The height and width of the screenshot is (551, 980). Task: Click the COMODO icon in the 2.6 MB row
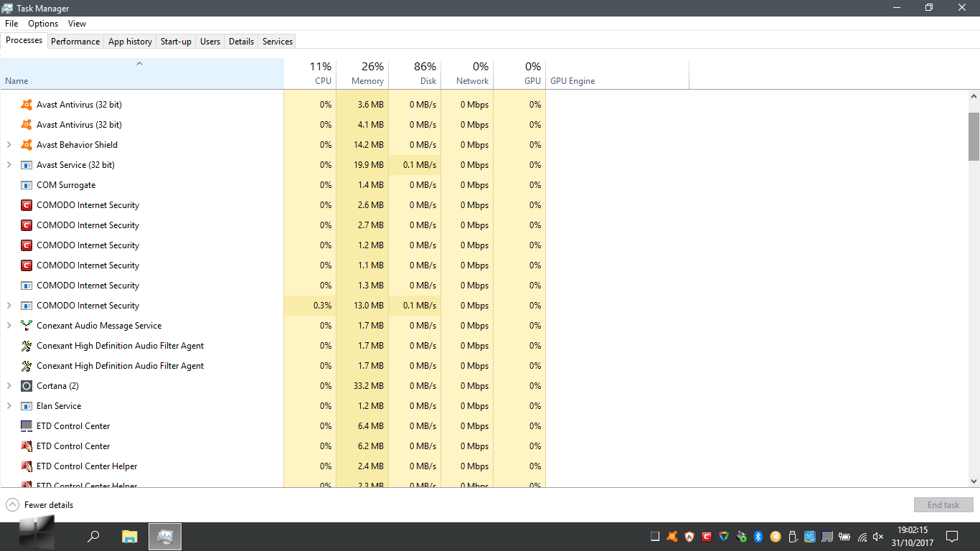coord(27,205)
